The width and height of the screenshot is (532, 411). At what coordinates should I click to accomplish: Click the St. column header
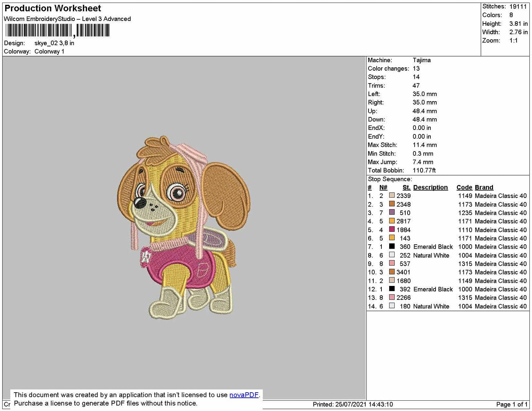(x=406, y=187)
